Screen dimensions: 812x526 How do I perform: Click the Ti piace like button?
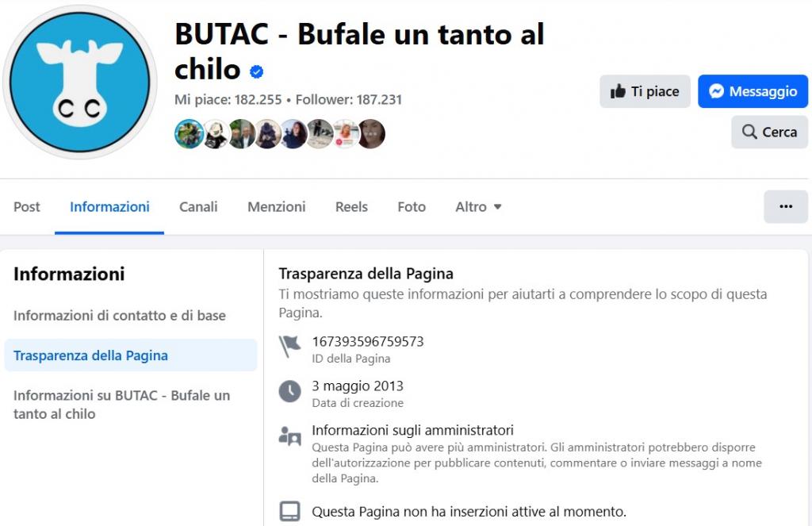[x=645, y=91]
